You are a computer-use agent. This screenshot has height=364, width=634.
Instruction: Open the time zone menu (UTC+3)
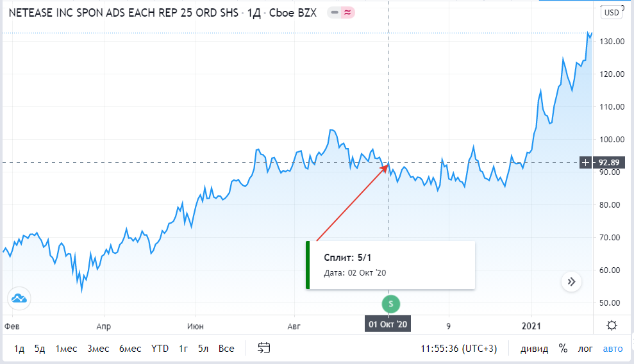(x=458, y=349)
